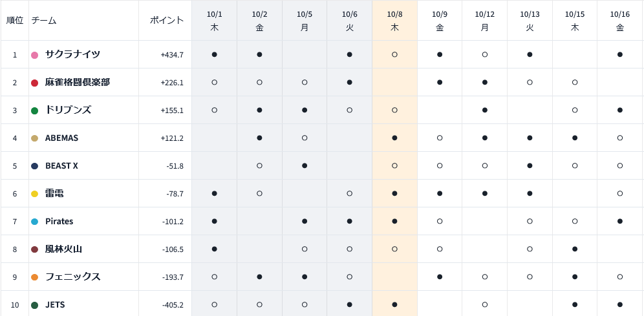Click JETS filled marker on 10/6
Screen dimensions: 644x316
[x=350, y=304]
